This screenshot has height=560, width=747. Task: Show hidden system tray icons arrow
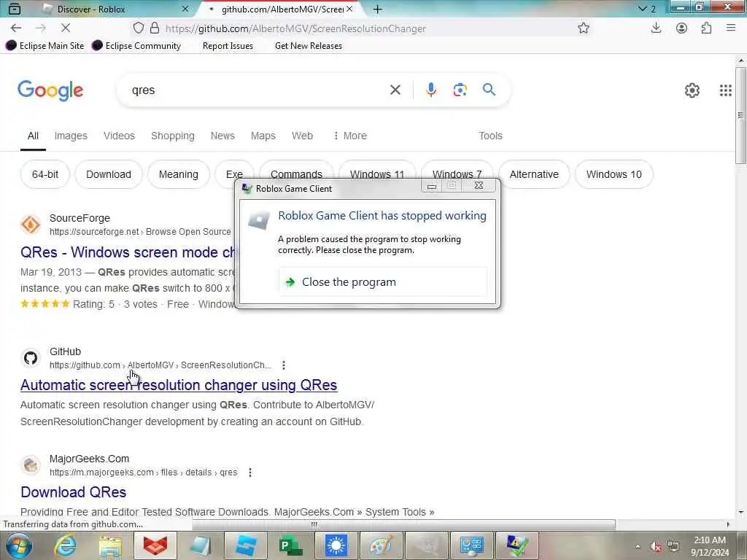click(638, 546)
